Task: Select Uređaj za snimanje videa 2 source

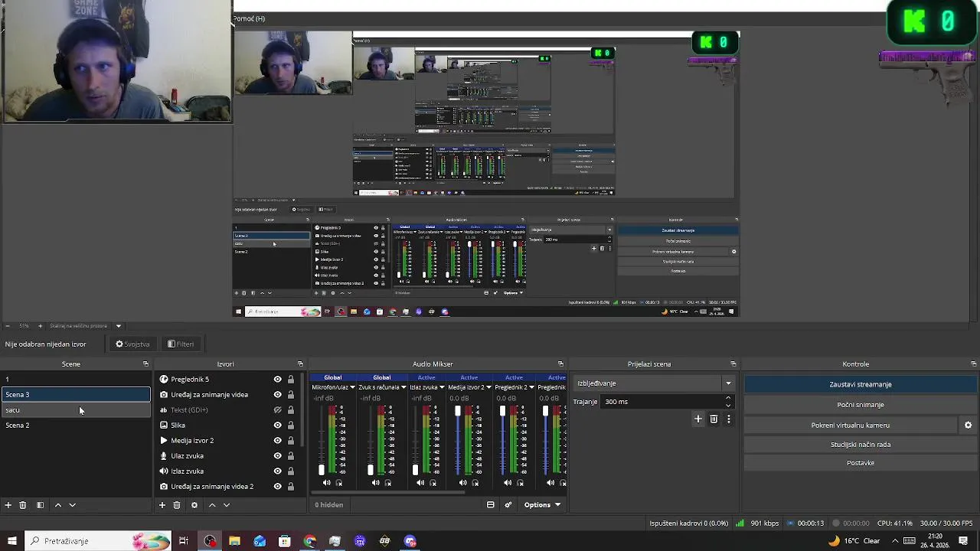Action: 212,487
